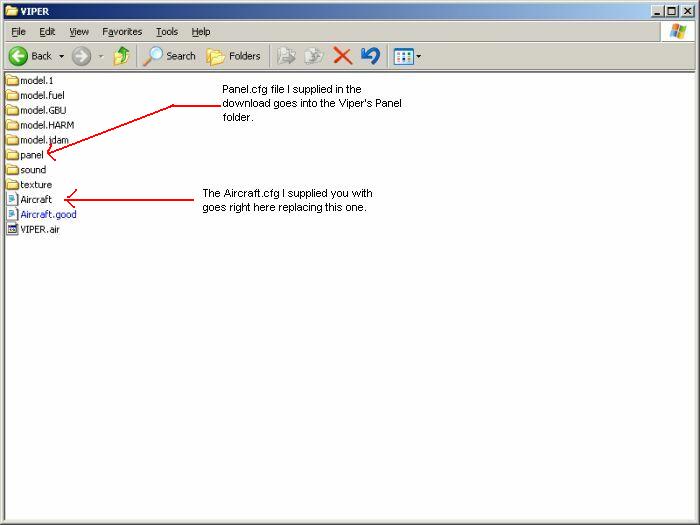
Task: Select the sound folder icon
Action: click(x=12, y=170)
